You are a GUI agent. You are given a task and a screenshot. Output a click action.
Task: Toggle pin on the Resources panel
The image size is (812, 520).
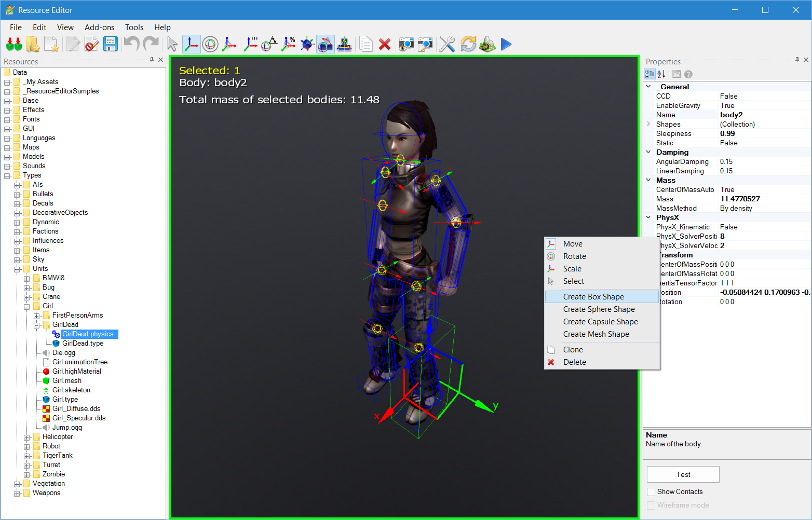pos(152,60)
